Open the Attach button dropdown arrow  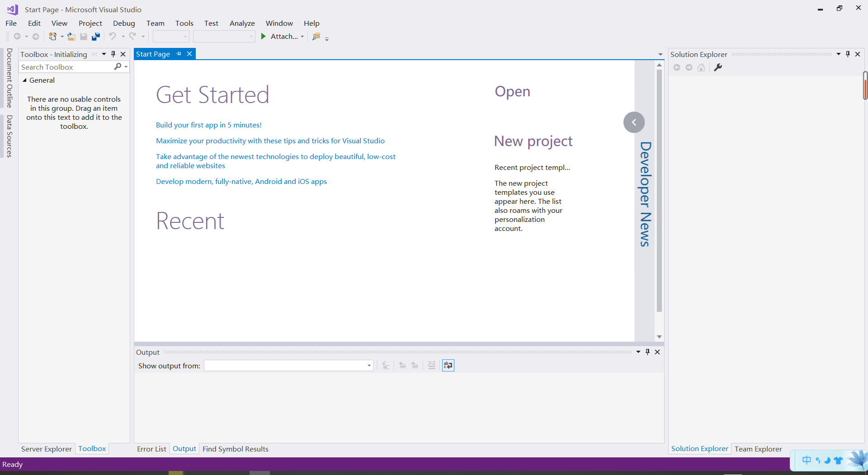coord(302,37)
